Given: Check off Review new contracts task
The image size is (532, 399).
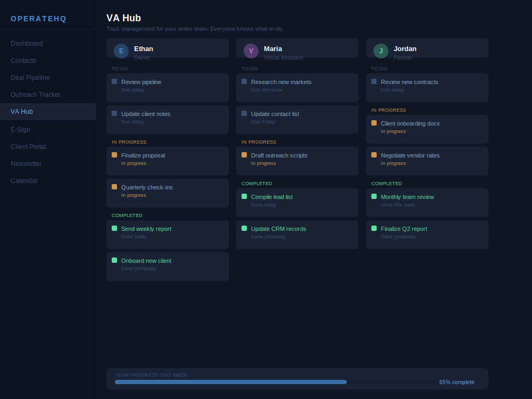Looking at the screenshot, I should (374, 81).
